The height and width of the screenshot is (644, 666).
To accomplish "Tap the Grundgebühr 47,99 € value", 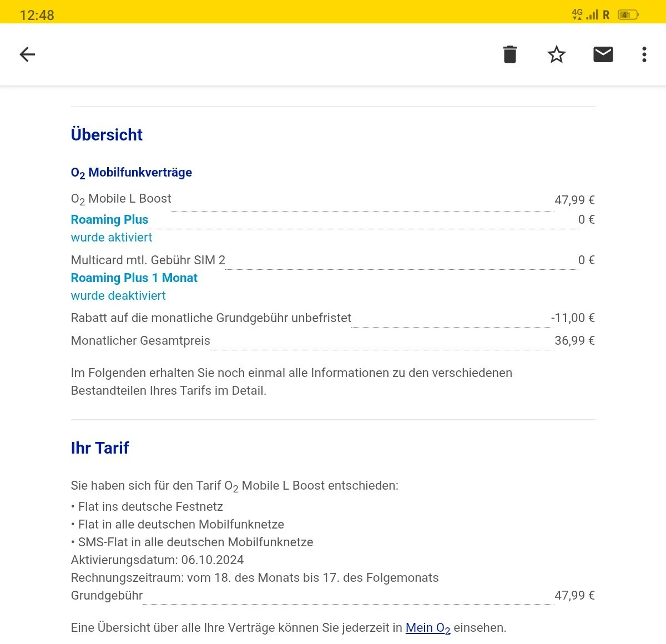I will (574, 595).
